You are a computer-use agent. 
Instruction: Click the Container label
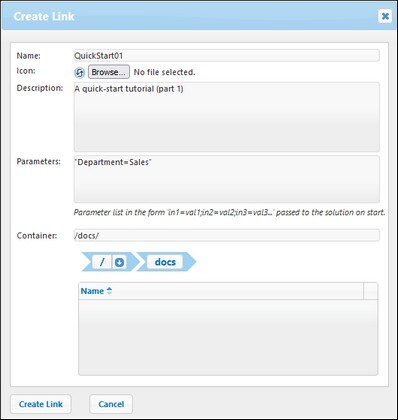click(37, 236)
